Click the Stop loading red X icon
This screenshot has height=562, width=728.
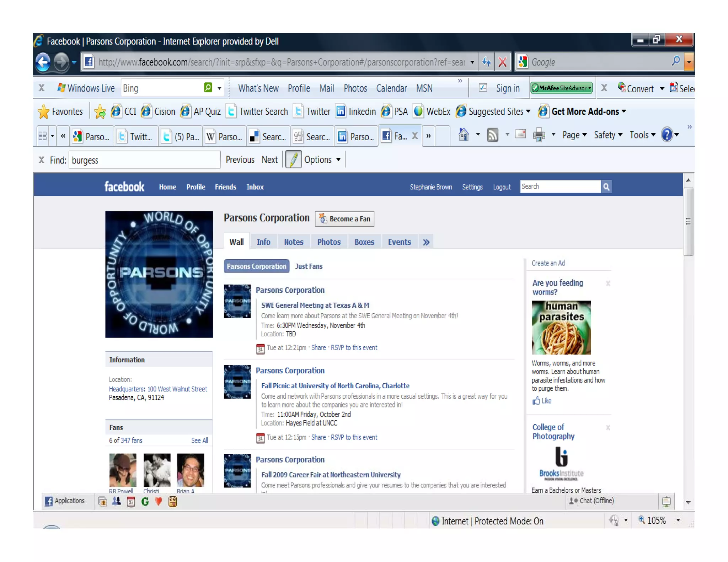click(502, 62)
